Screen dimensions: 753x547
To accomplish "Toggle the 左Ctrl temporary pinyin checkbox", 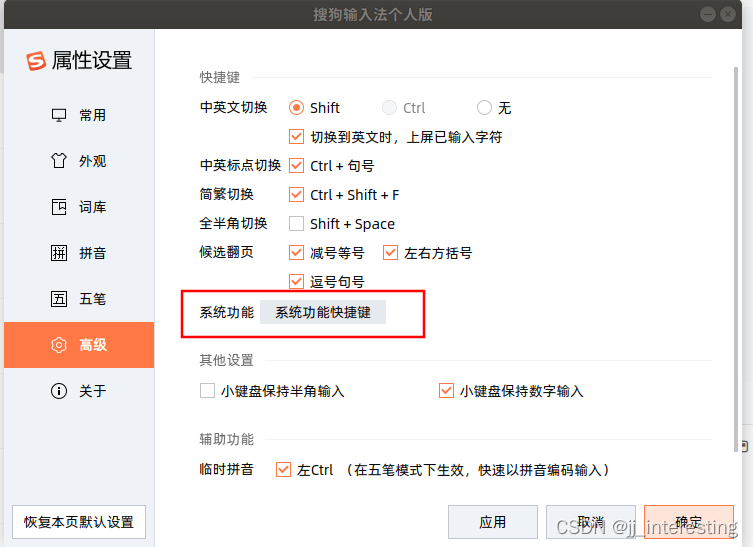I will pyautogui.click(x=283, y=469).
